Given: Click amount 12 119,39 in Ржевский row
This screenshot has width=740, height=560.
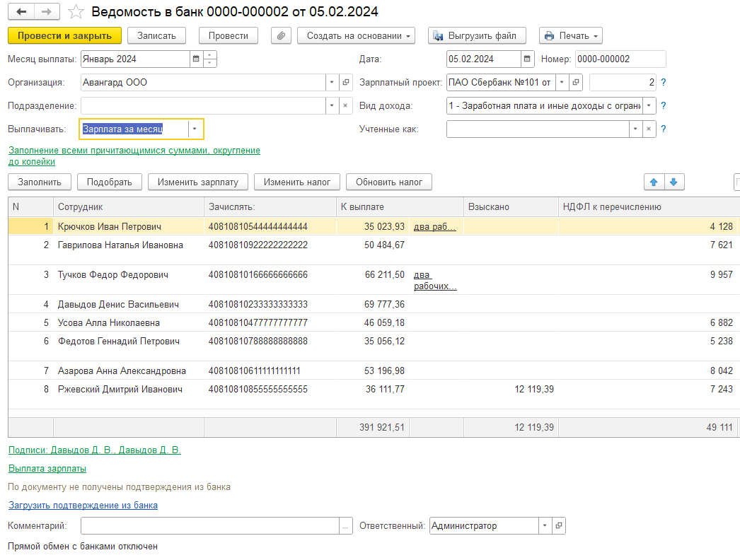Looking at the screenshot, I should 533,389.
